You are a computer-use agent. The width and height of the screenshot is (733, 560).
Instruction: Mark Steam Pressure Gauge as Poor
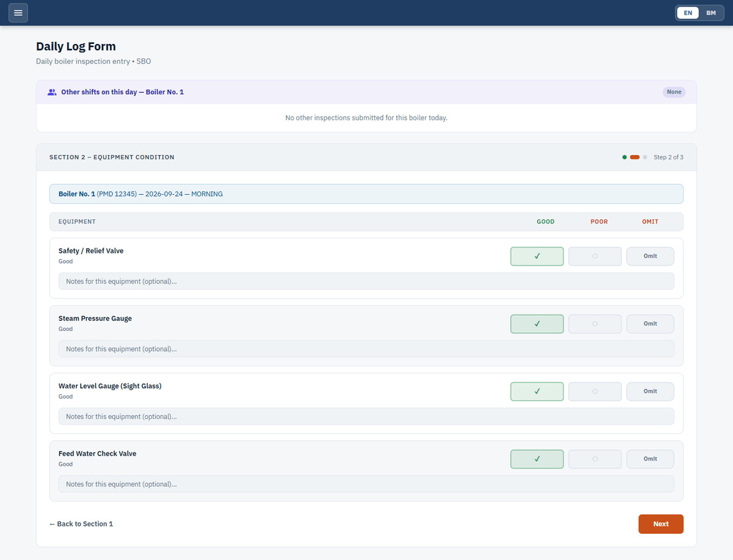pyautogui.click(x=595, y=324)
